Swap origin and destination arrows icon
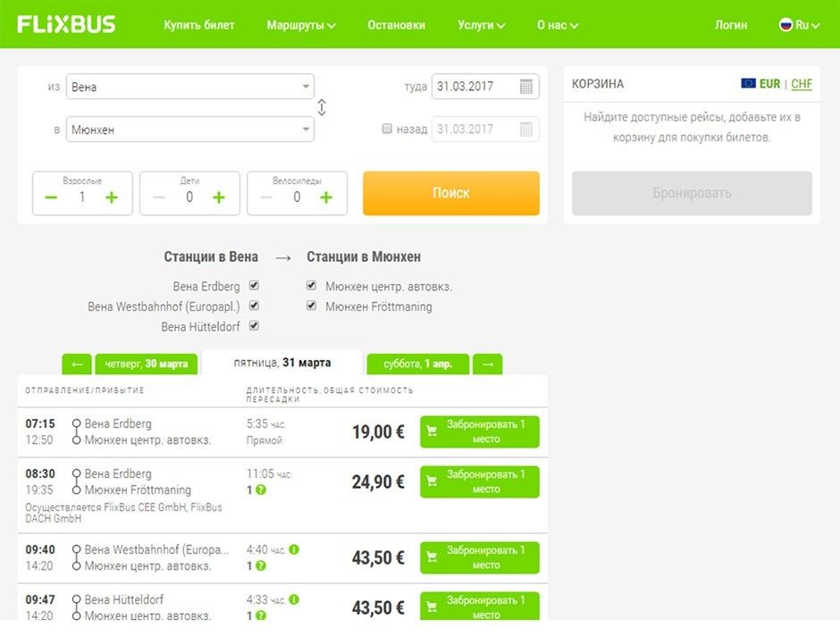Image resolution: width=840 pixels, height=636 pixels. click(322, 107)
